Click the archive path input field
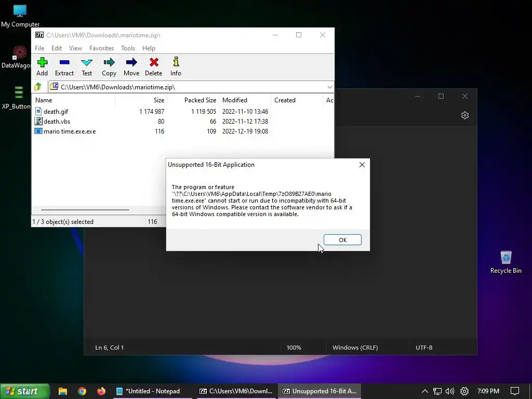The width and height of the screenshot is (532, 399). tap(191, 87)
